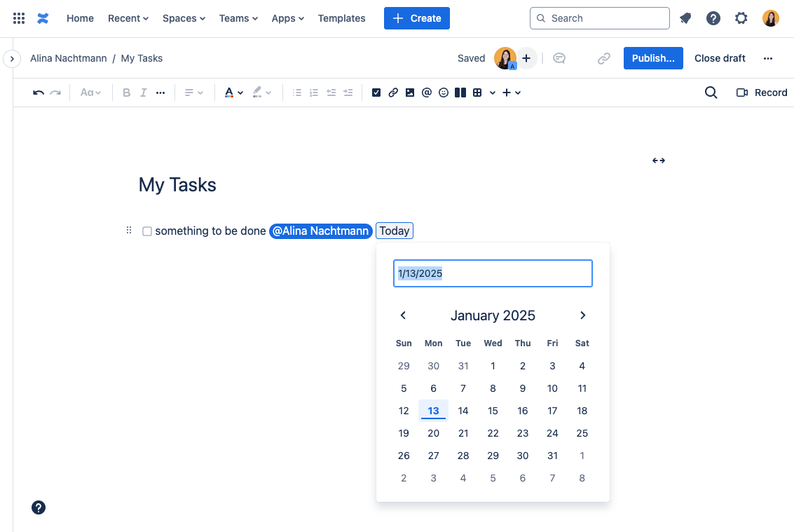The width and height of the screenshot is (794, 532).
Task: Click the date input field showing 1/13/2025
Action: pyautogui.click(x=493, y=273)
